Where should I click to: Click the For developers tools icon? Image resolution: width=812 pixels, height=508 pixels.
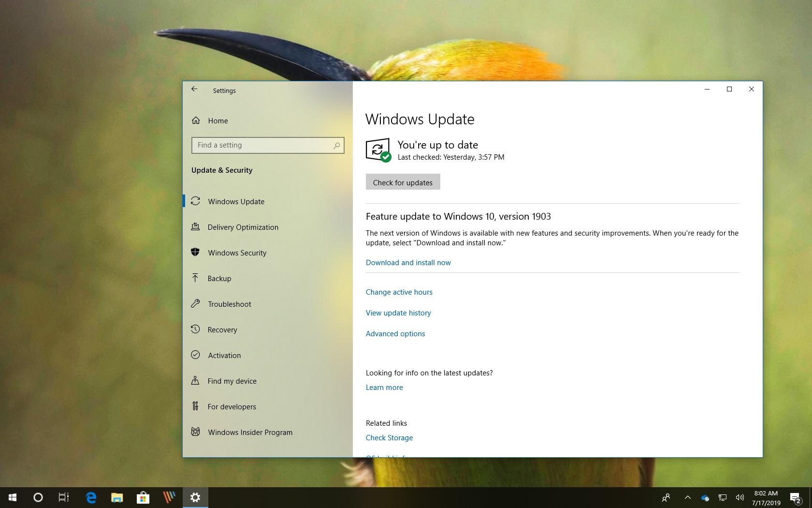pyautogui.click(x=195, y=406)
